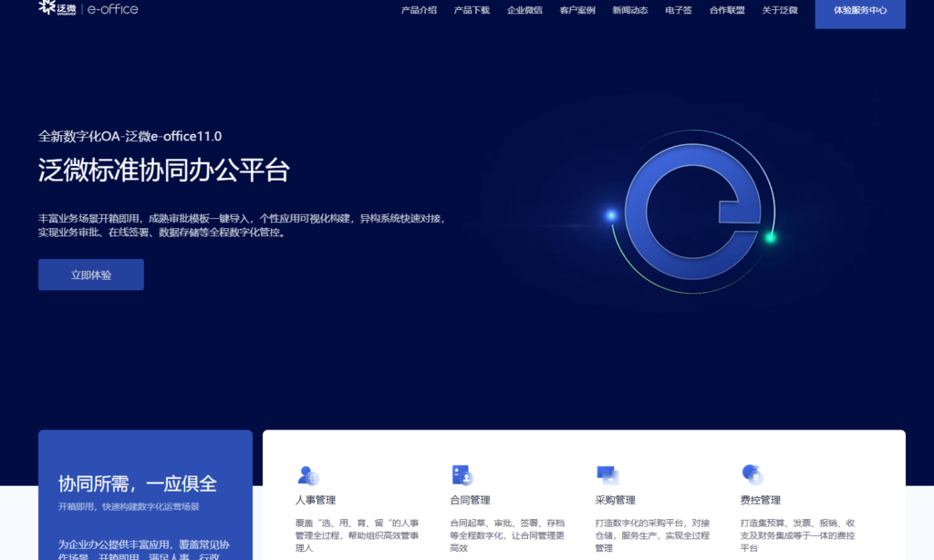Click the 人事管理 person icon
Viewport: 934px width, 560px height.
308,475
